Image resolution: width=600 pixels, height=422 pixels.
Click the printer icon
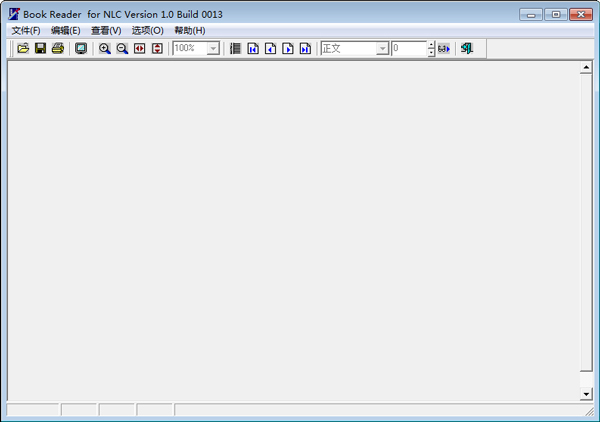point(58,48)
